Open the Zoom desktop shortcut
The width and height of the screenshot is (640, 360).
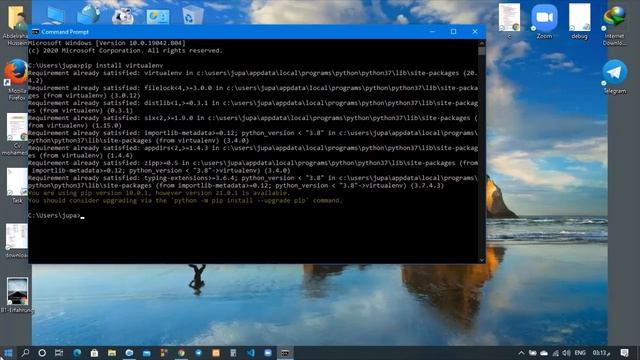tap(544, 21)
